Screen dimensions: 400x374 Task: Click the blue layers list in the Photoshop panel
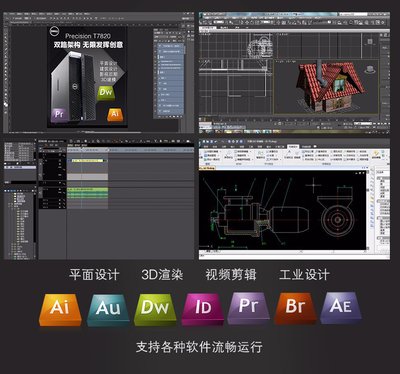tap(170, 79)
